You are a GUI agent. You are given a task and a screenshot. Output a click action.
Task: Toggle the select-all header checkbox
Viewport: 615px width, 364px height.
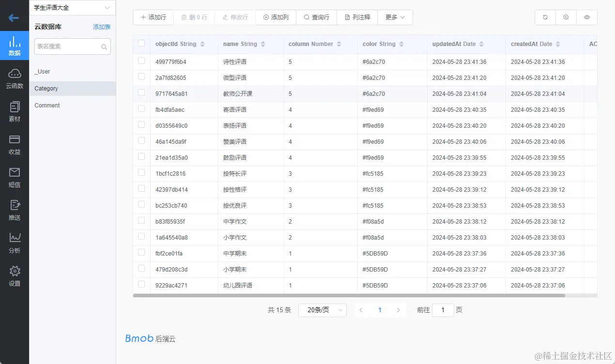pos(141,44)
